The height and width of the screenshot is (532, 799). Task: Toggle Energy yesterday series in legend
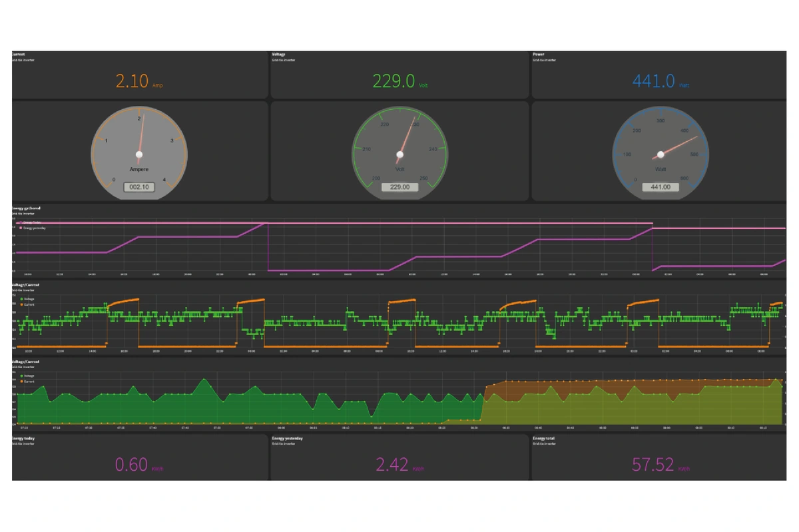click(x=33, y=228)
